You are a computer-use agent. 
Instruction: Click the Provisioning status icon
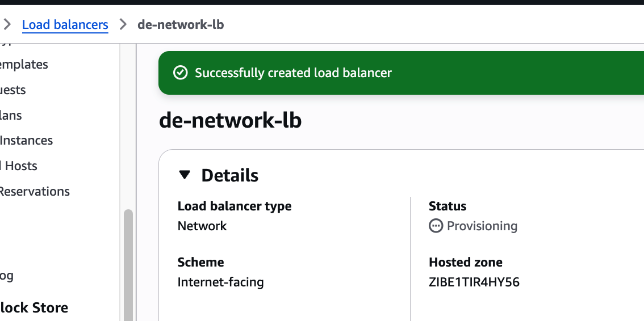pos(436,226)
